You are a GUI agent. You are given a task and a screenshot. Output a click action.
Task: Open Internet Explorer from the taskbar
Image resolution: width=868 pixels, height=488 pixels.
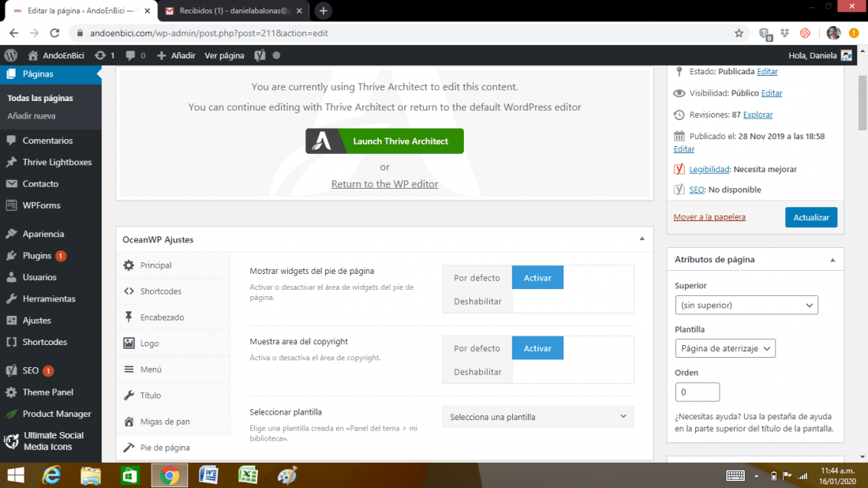coord(51,475)
